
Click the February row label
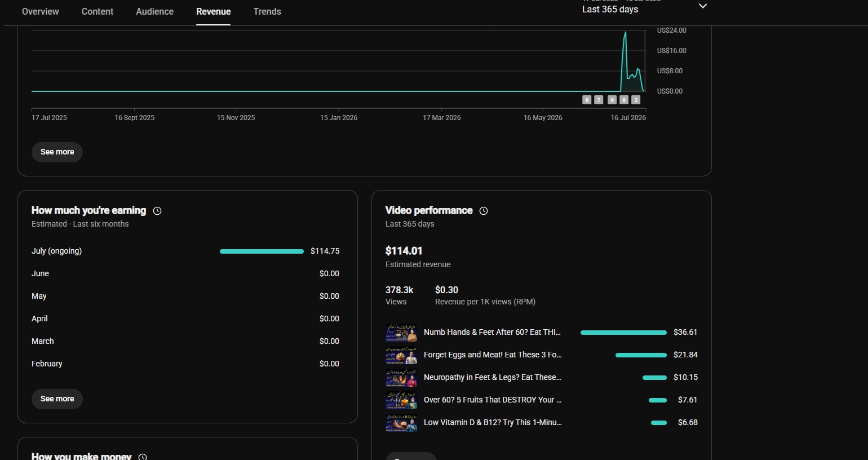pos(47,364)
